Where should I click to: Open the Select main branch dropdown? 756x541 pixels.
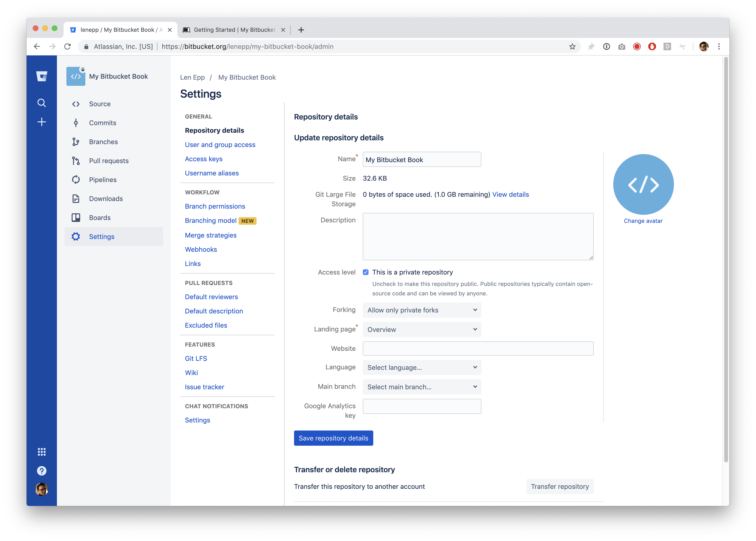422,387
